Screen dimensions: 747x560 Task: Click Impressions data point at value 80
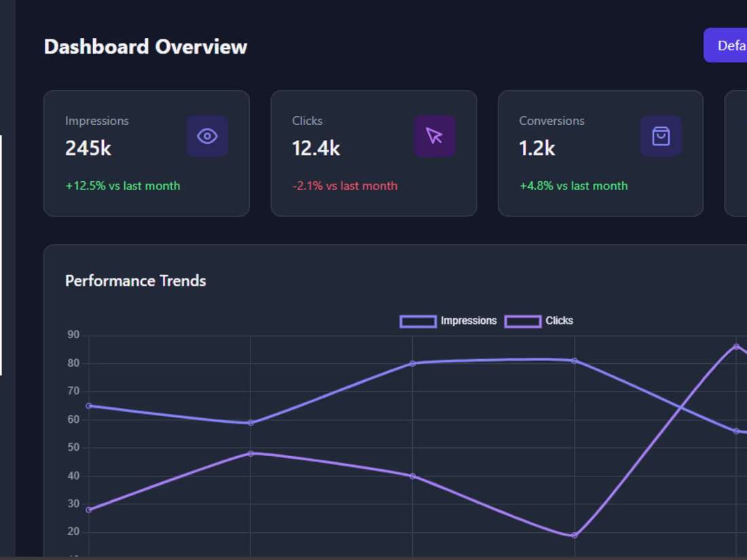coord(413,364)
